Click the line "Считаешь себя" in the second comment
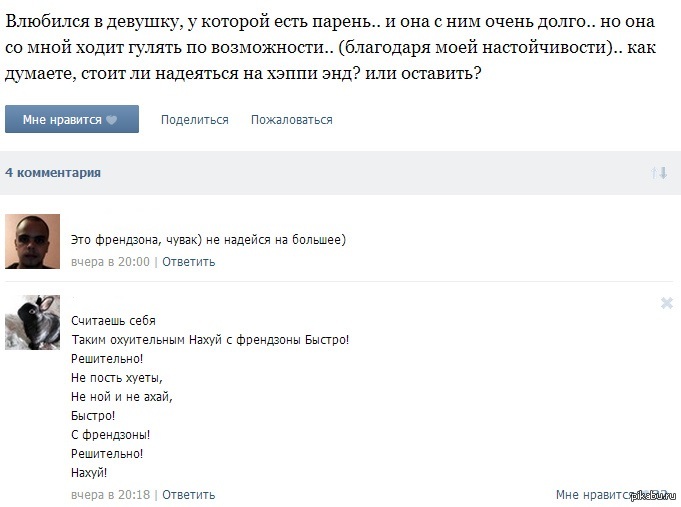 click(114, 321)
